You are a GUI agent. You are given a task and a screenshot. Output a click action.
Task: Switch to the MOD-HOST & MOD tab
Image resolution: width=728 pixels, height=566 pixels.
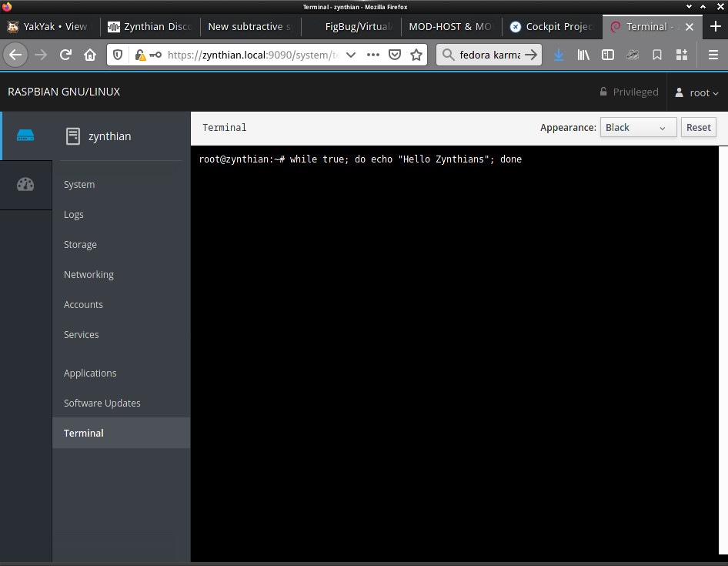[x=452, y=26]
